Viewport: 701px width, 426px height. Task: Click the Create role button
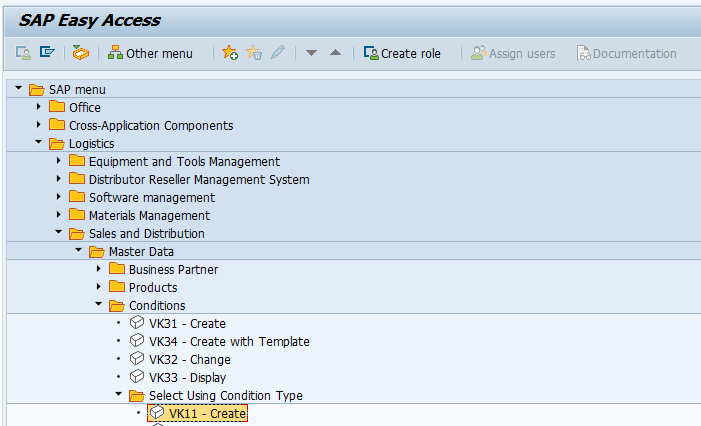pyautogui.click(x=402, y=53)
